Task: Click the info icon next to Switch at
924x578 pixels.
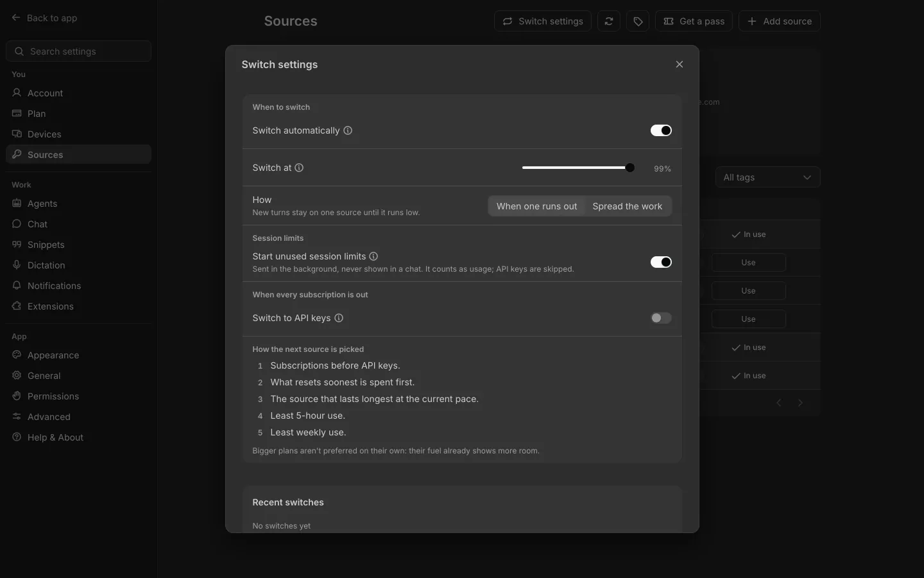Action: point(299,168)
